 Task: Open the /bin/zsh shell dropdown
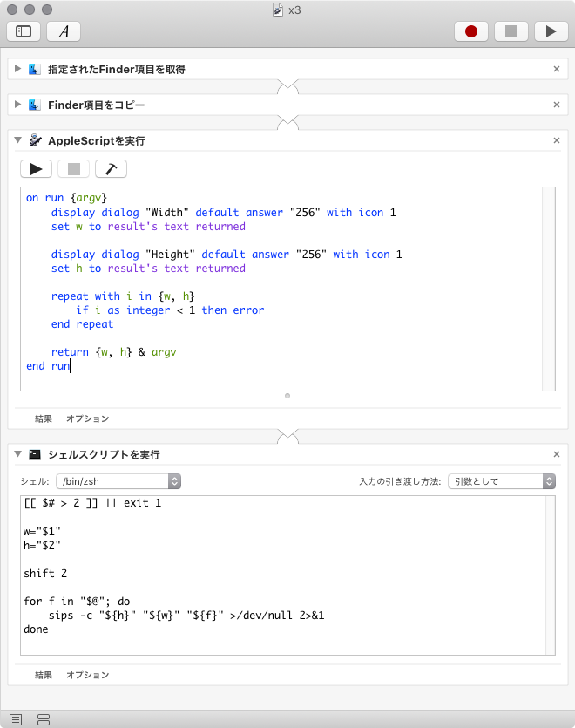[118, 481]
